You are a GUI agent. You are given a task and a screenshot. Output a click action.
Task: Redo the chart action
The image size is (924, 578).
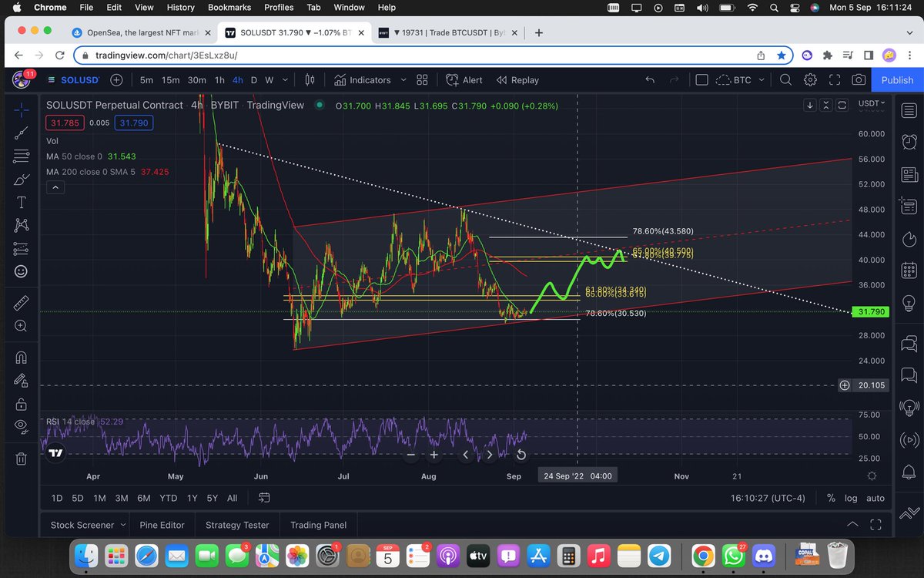click(675, 79)
